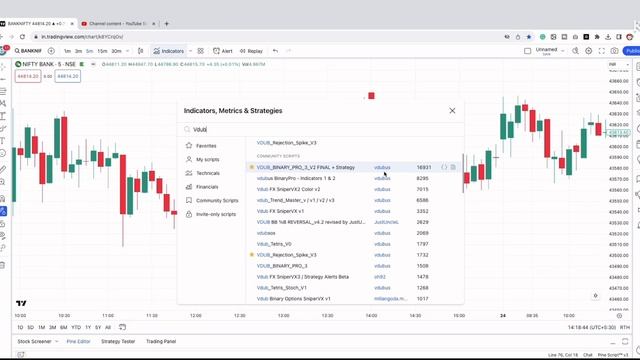This screenshot has height=360, width=640.
Task: Switch to the Strategy Tester tab
Action: [x=118, y=341]
